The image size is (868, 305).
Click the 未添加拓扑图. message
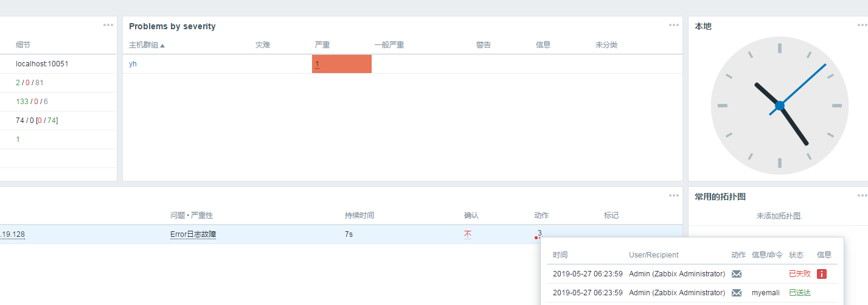(x=779, y=216)
